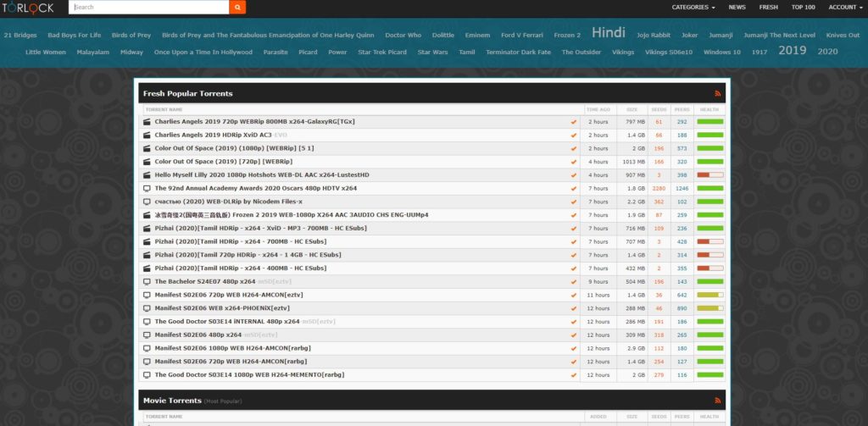Open RSS feed for Fresh Popular Torrents

(718, 93)
